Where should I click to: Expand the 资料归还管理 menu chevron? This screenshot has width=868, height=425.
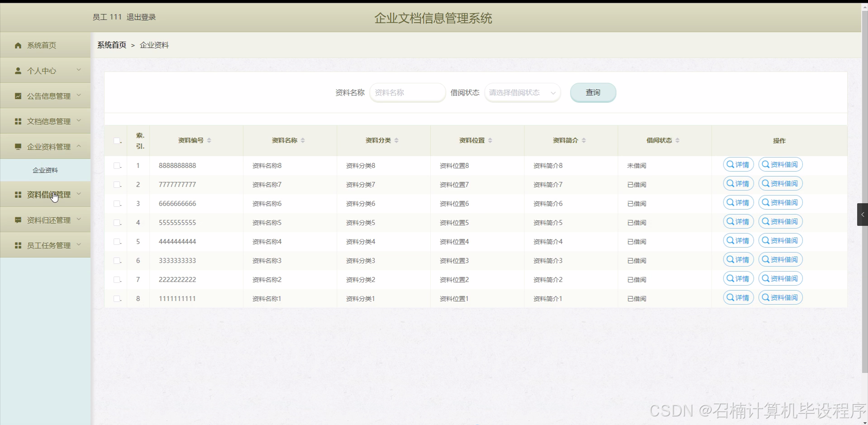[79, 219]
